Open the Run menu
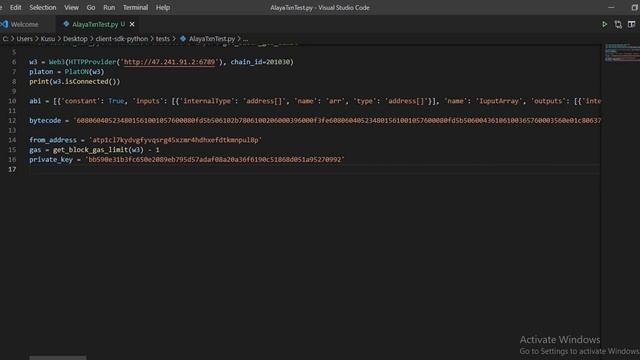The height and width of the screenshot is (360, 640). 109,7
